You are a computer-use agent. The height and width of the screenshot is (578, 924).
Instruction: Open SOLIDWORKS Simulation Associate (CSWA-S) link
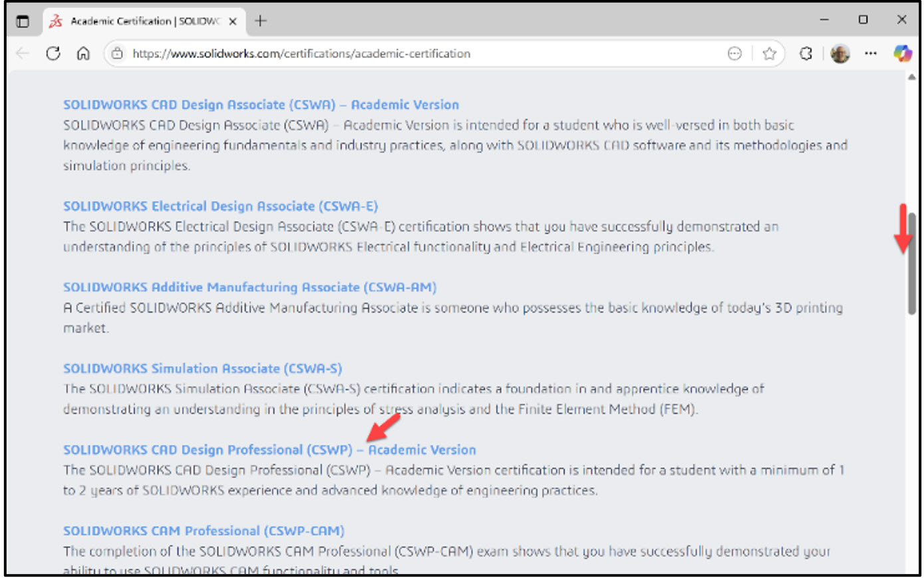pyautogui.click(x=202, y=368)
